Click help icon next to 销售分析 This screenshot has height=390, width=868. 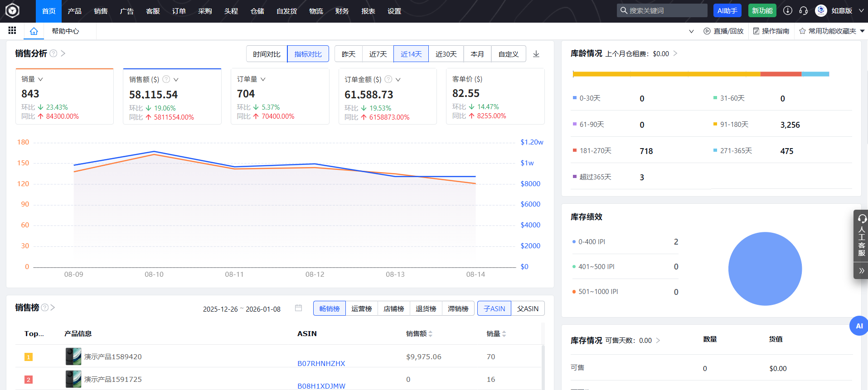pos(53,53)
